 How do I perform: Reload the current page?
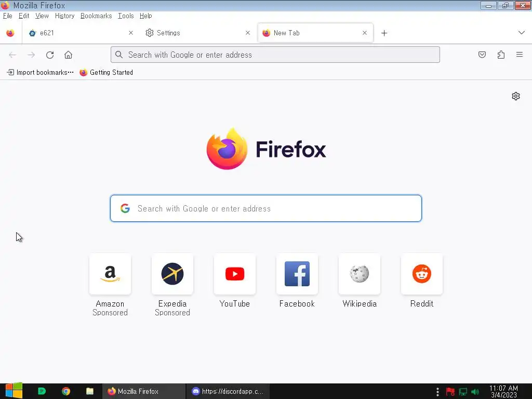click(x=50, y=55)
